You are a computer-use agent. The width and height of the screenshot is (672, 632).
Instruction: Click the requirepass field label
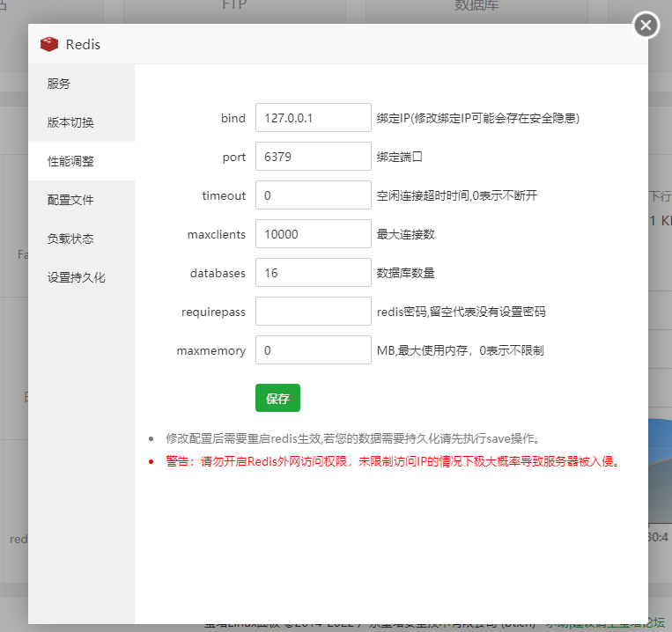coord(213,312)
